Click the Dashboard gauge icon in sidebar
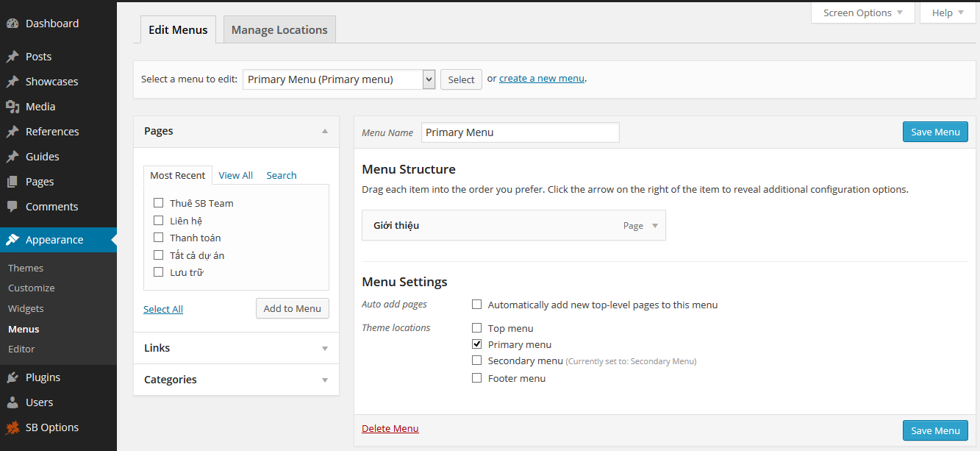The image size is (980, 451). [x=12, y=24]
